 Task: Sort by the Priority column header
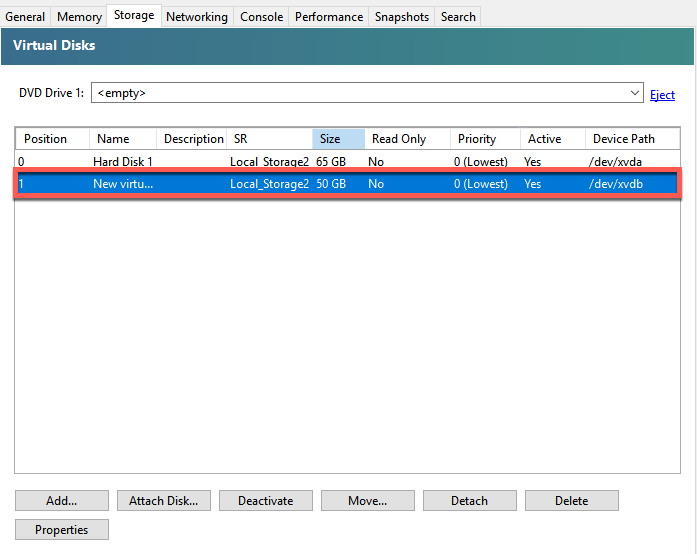pyautogui.click(x=485, y=139)
